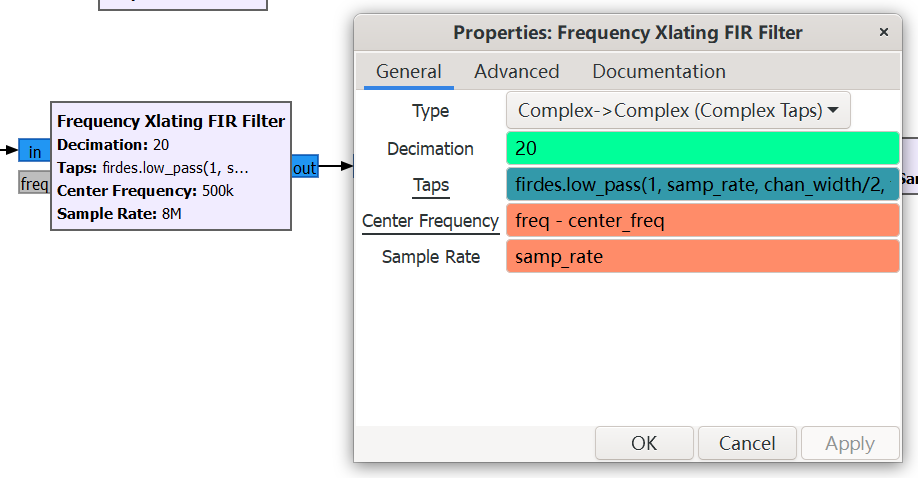Close the Properties dialog with the X
This screenshot has height=478, width=918.
pos(883,32)
